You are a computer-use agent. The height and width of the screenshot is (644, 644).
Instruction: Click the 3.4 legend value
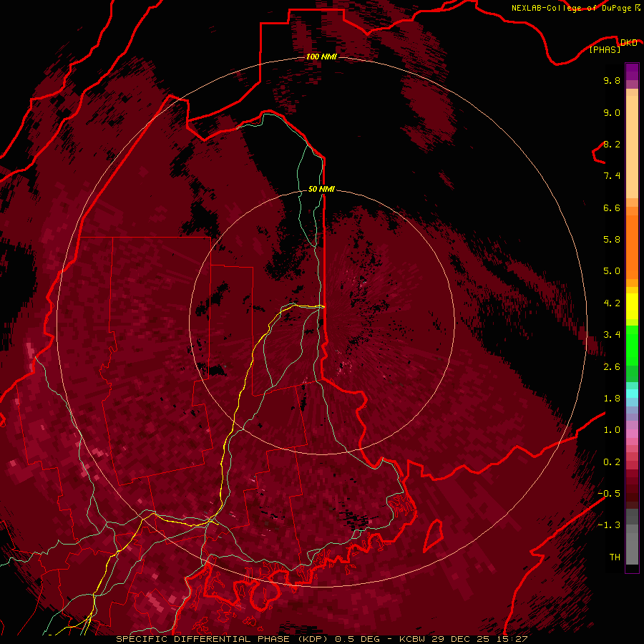click(612, 335)
